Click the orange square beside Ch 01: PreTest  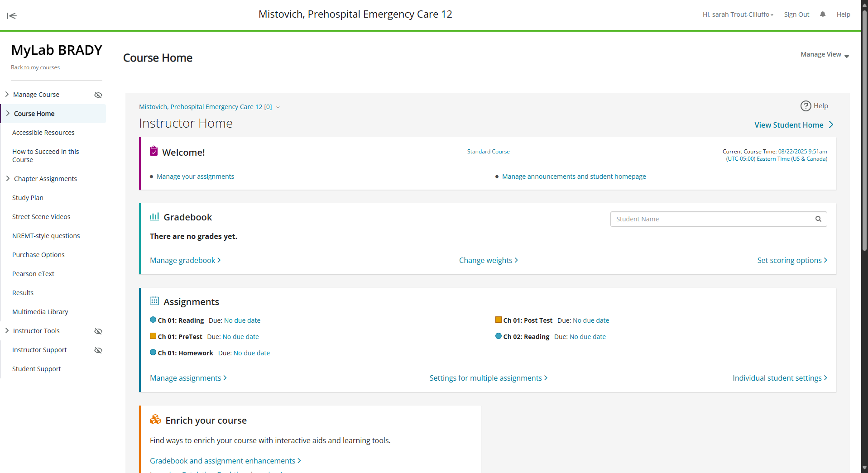point(153,336)
